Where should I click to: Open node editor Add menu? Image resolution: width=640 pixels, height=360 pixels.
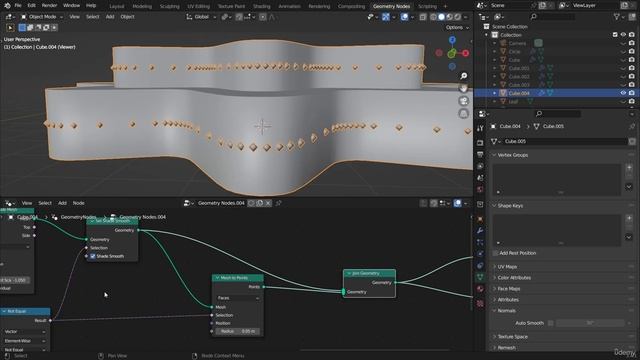coord(62,203)
